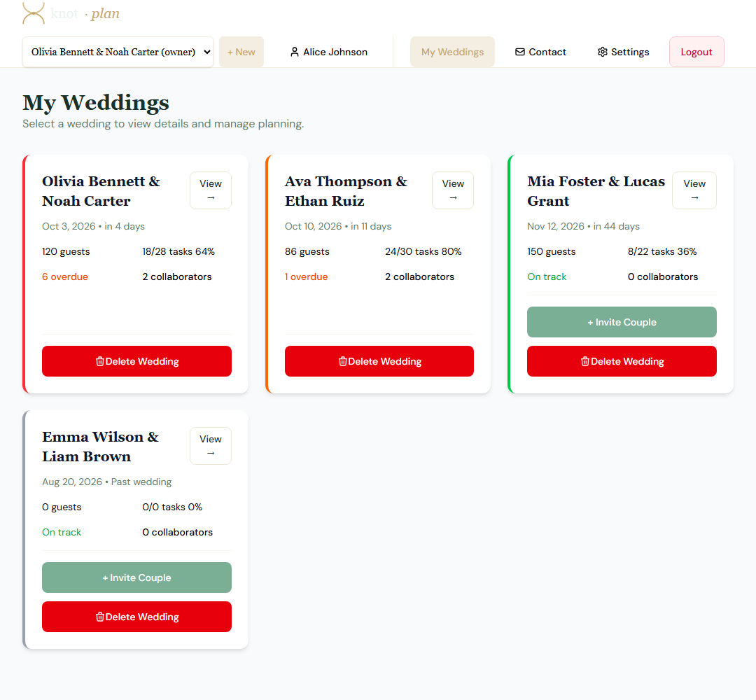
Task: Click '18/28 tasks 64%' text
Action: pos(178,252)
